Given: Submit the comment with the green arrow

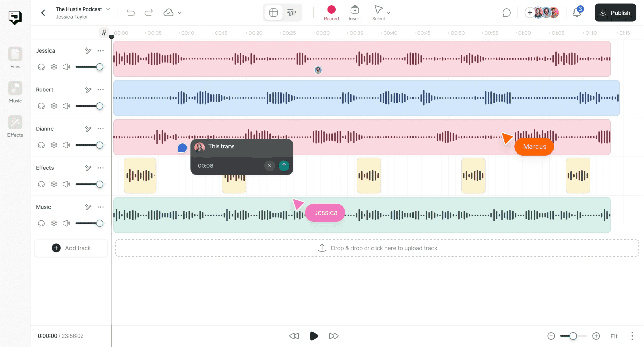Looking at the screenshot, I should pos(284,166).
